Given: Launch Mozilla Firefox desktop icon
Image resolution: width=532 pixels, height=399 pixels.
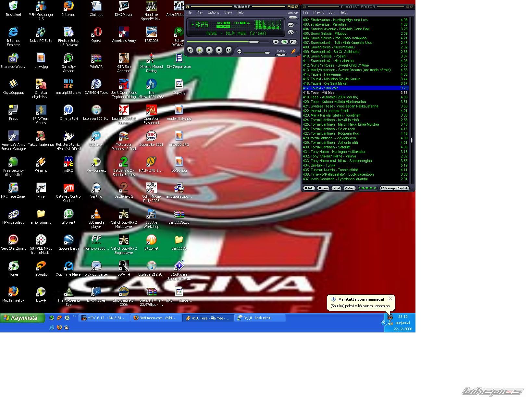Looking at the screenshot, I should pos(13,294).
